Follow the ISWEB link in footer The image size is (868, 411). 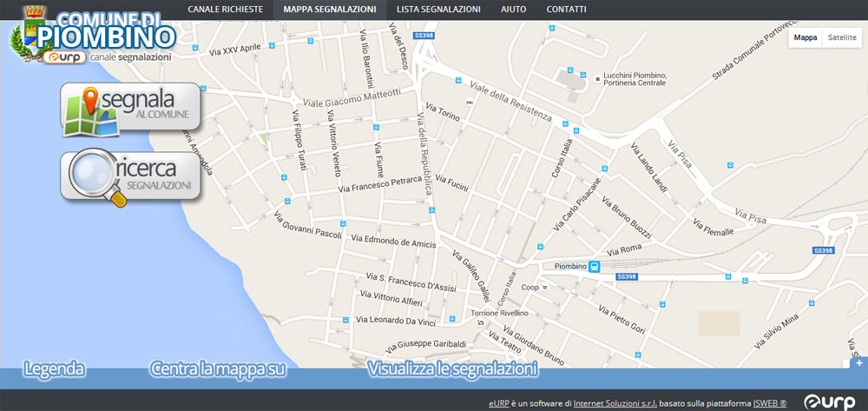769,403
